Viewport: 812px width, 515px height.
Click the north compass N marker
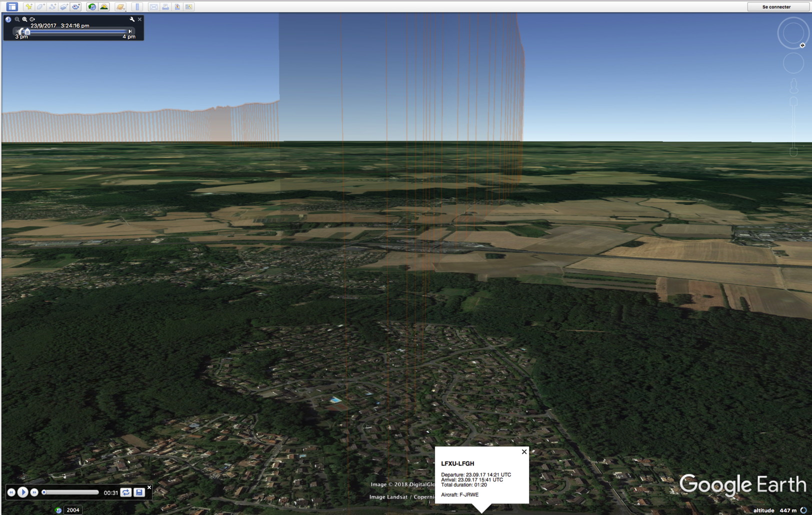coord(802,45)
